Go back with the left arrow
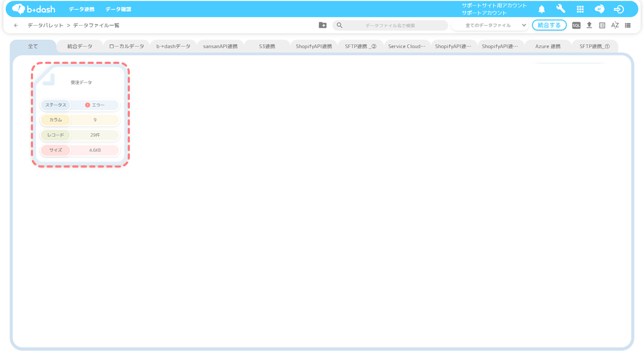 pyautogui.click(x=16, y=25)
